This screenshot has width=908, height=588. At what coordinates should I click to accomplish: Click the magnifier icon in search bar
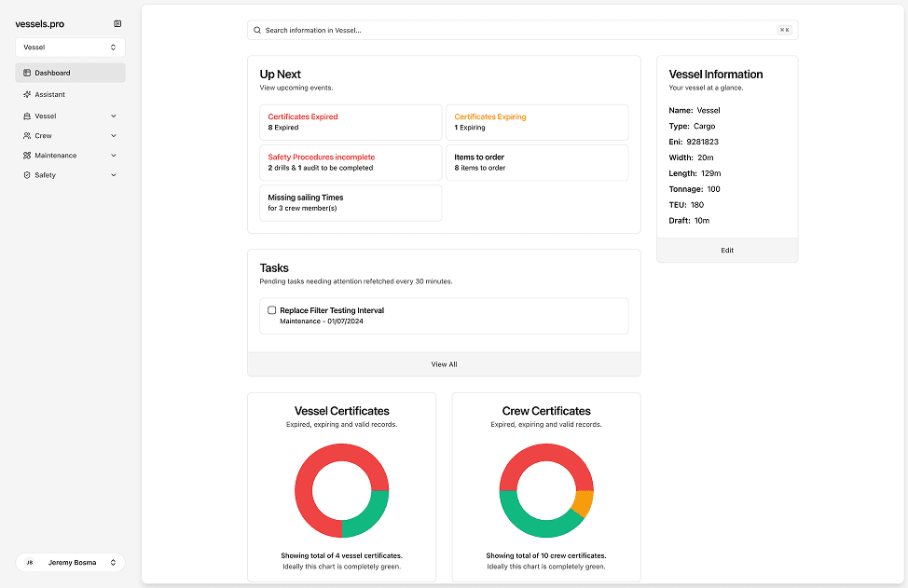pos(257,30)
